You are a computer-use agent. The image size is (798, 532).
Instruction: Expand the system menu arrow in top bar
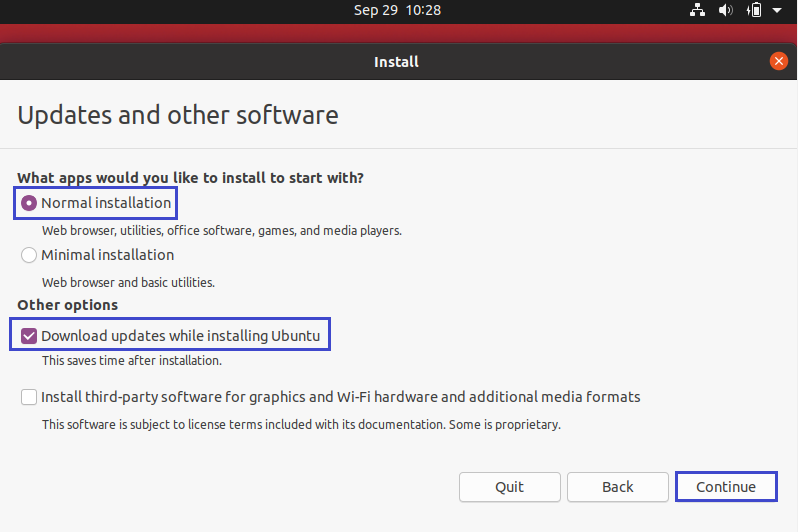[777, 10]
